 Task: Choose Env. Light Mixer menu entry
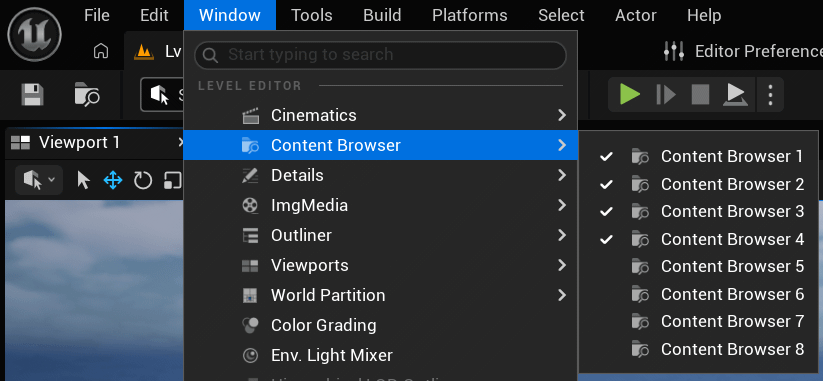point(381,355)
